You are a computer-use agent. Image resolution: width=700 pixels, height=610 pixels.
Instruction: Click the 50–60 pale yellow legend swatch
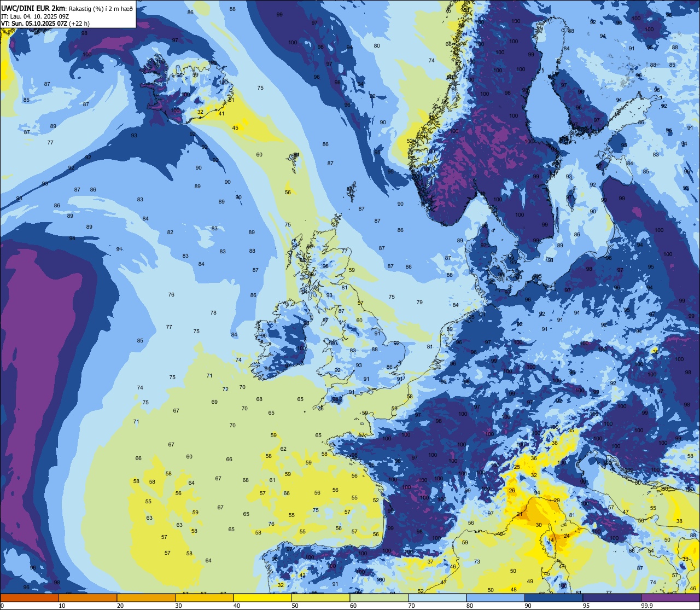pyautogui.click(x=320, y=597)
